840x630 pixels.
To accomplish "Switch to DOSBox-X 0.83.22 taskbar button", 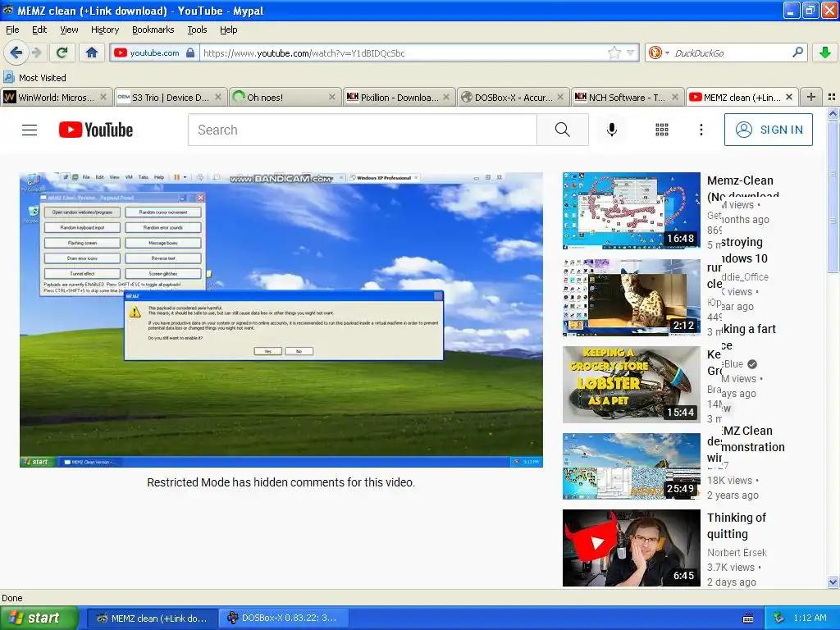I will 284,619.
